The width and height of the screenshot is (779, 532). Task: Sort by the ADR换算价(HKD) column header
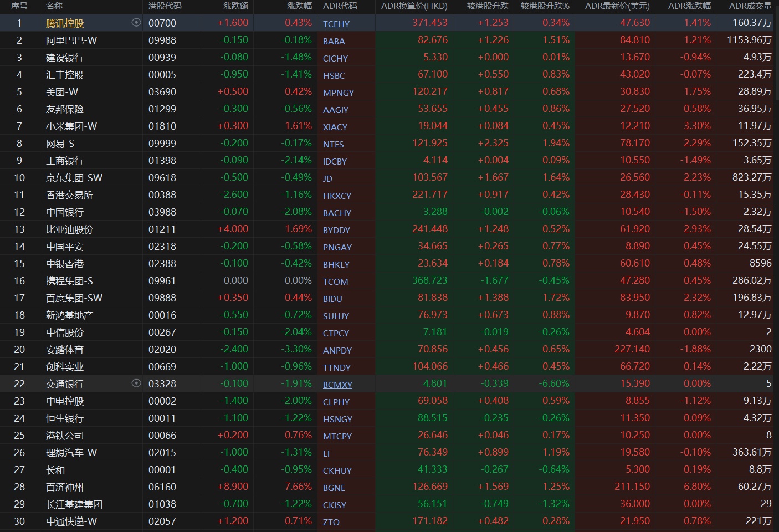click(414, 6)
